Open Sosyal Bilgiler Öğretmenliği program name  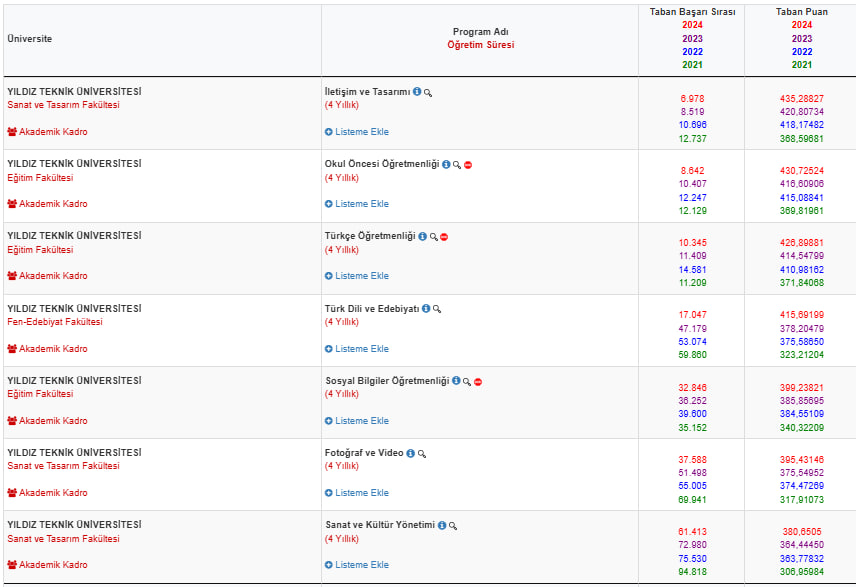(x=387, y=381)
